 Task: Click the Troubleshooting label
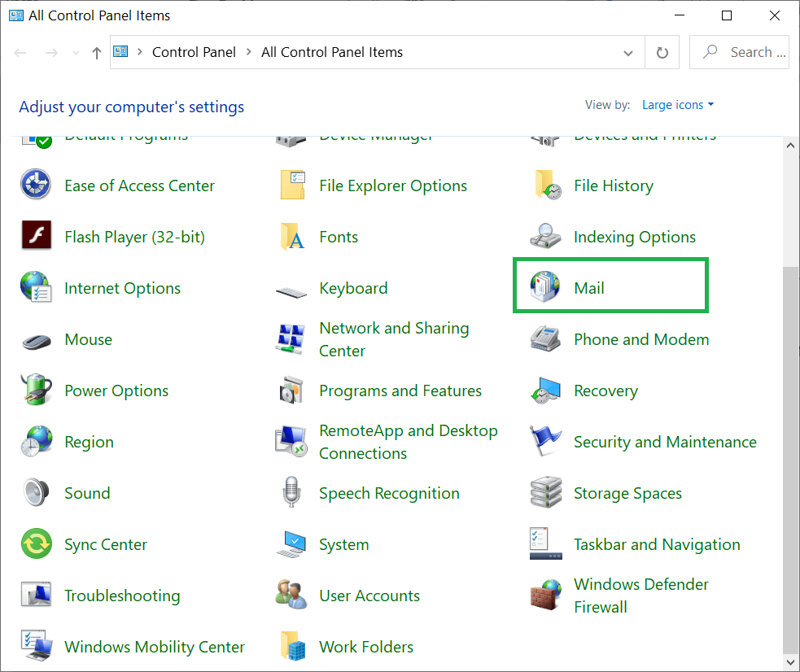(122, 596)
